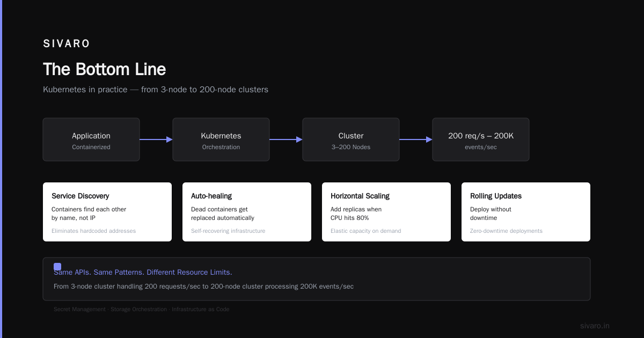Click the arrow between Application and Kubernetes
The width and height of the screenshot is (644, 338).
point(156,139)
